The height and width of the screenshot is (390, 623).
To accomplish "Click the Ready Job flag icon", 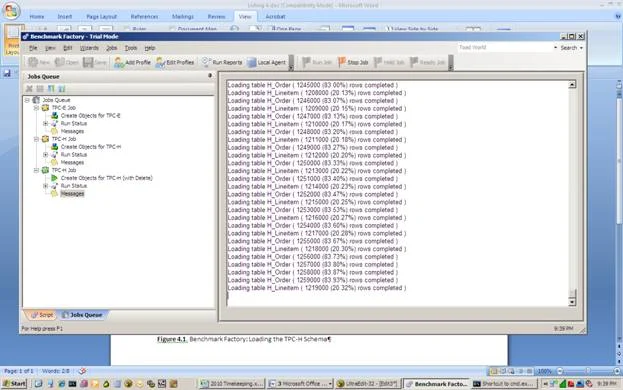I will click(414, 62).
